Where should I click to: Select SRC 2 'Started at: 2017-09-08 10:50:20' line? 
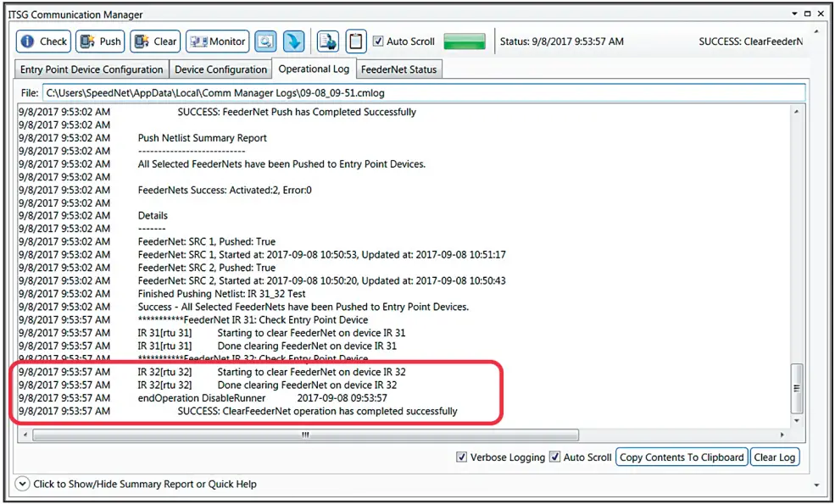(322, 280)
